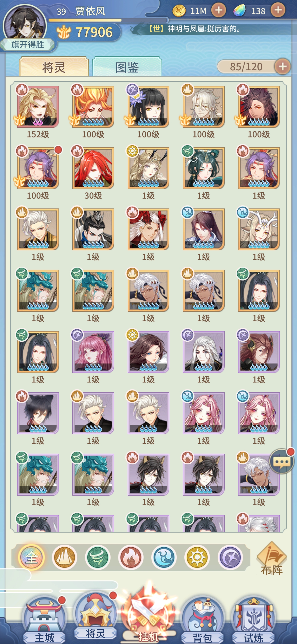Add more gold coins with plus button

[x=219, y=10]
